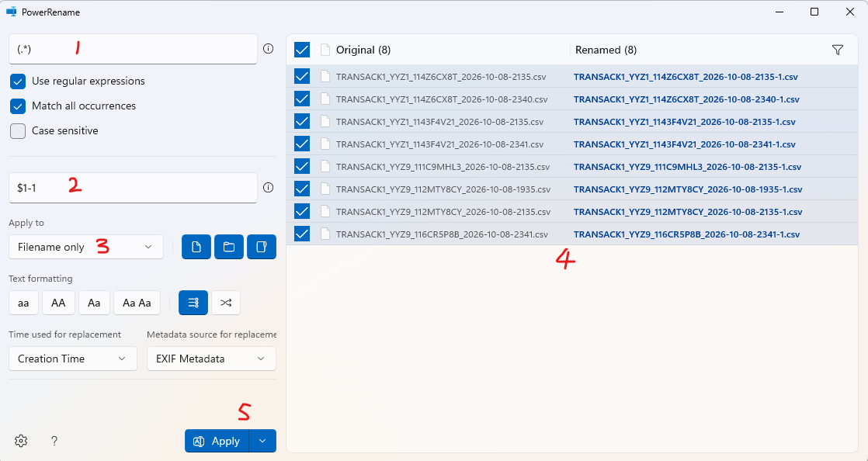Viewport: 868px width, 461px height.
Task: Open the EXIF Metadata dropdown
Action: point(211,359)
